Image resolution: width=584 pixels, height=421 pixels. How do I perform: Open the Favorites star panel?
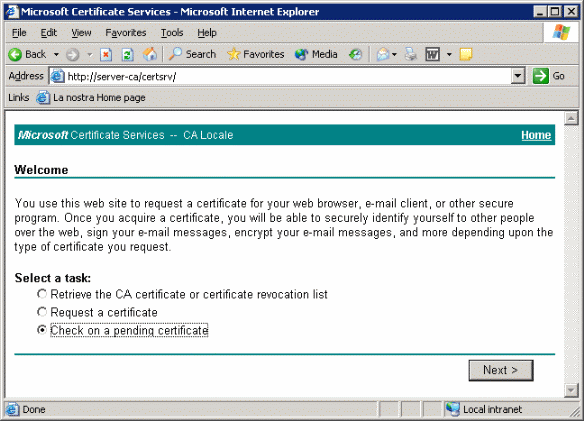coord(256,54)
